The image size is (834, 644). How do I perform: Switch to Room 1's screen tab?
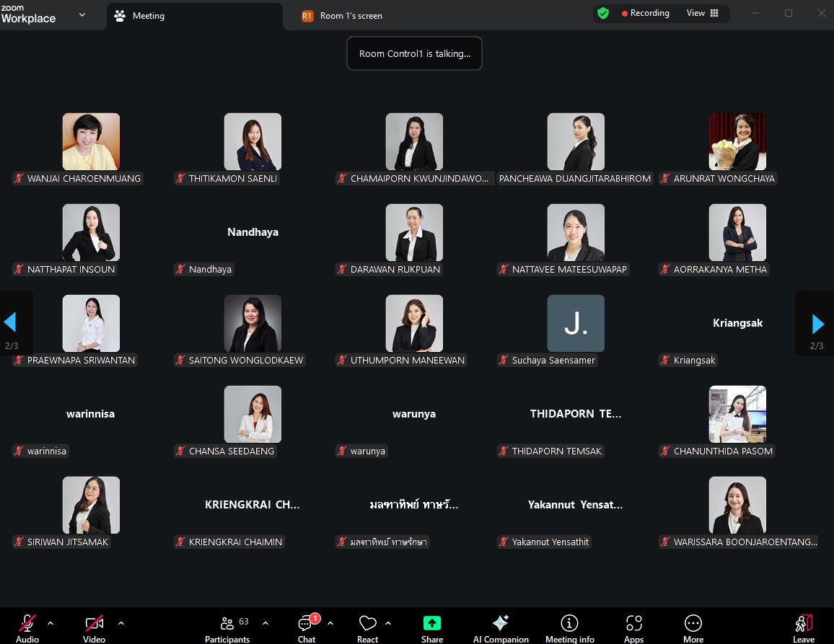click(x=342, y=16)
